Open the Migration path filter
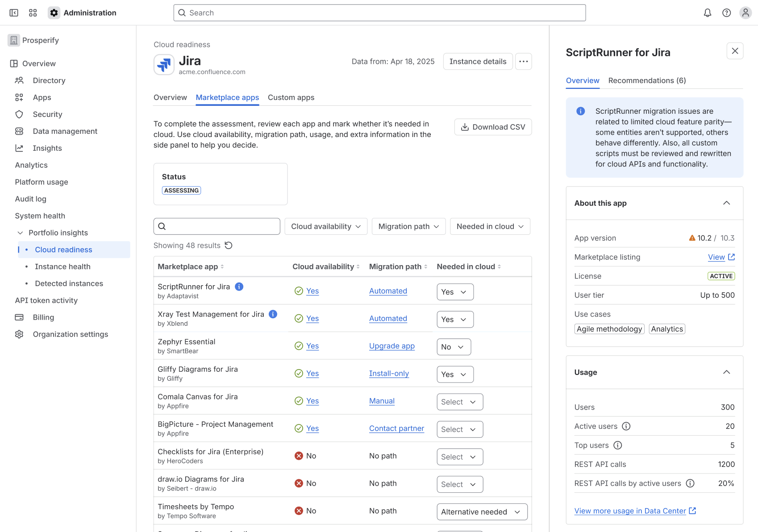 pyautogui.click(x=408, y=226)
